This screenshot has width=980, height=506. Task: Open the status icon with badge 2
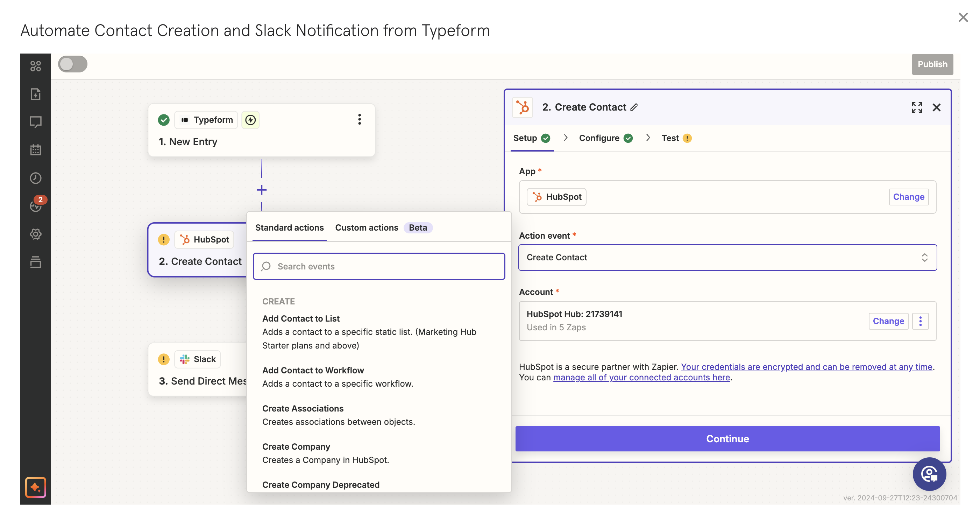[36, 205]
